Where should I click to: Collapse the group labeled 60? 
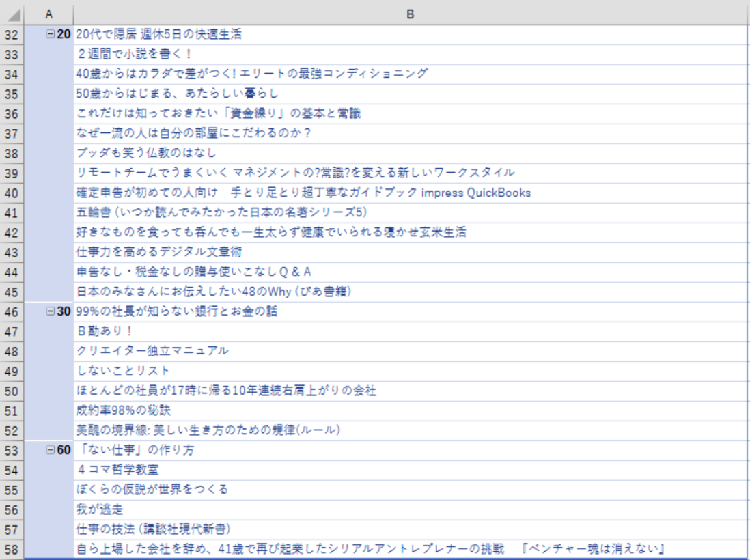(51, 450)
